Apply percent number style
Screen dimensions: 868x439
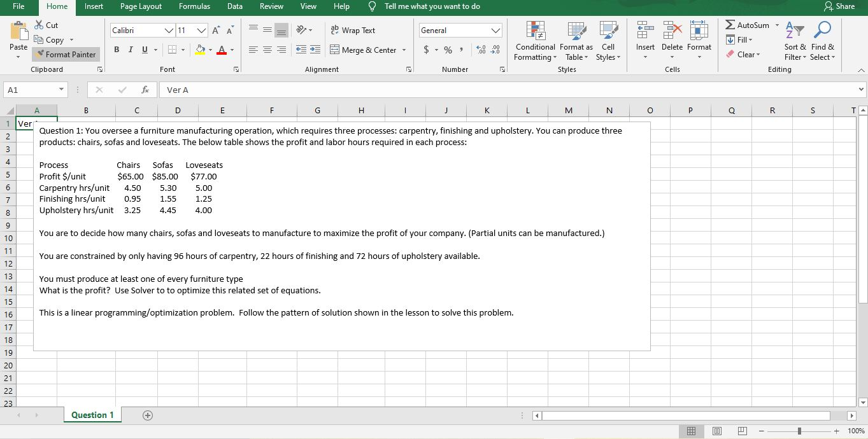(x=448, y=48)
